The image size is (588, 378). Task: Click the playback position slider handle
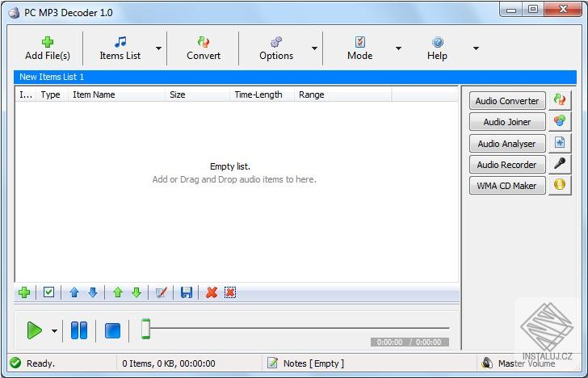coord(145,329)
